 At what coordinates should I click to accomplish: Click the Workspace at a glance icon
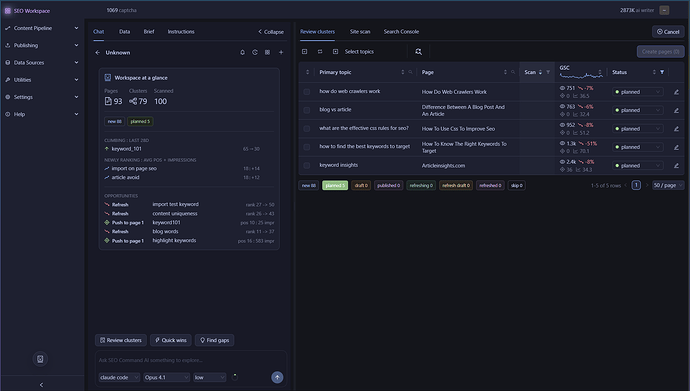click(108, 77)
